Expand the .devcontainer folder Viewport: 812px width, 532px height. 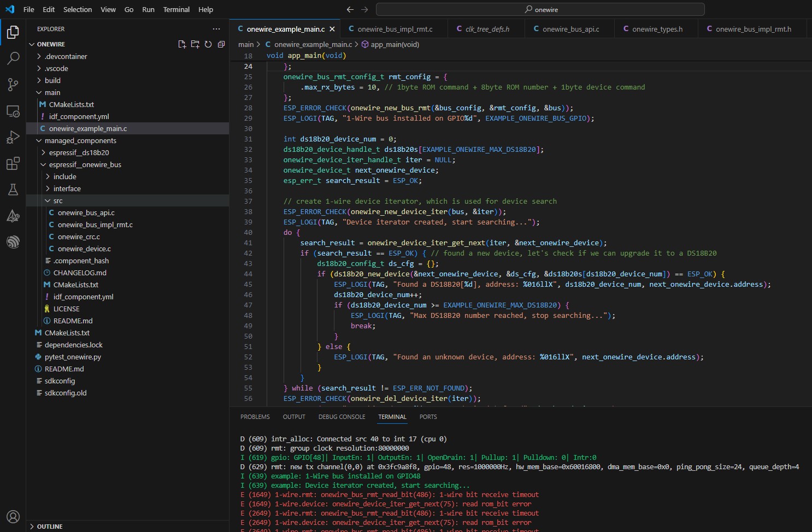[128, 56]
